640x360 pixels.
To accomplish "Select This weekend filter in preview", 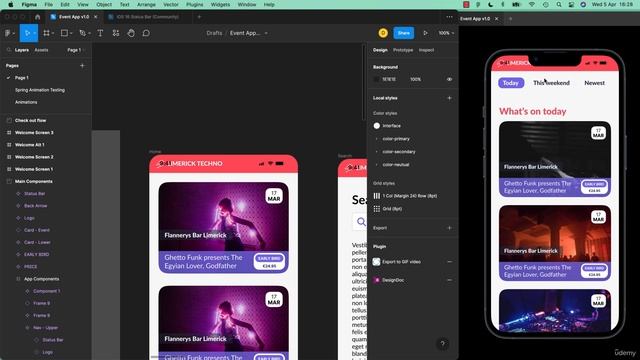I will (551, 83).
